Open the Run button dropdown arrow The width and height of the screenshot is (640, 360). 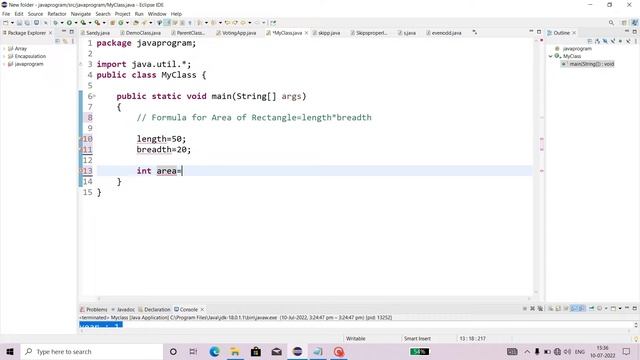tap(76, 23)
